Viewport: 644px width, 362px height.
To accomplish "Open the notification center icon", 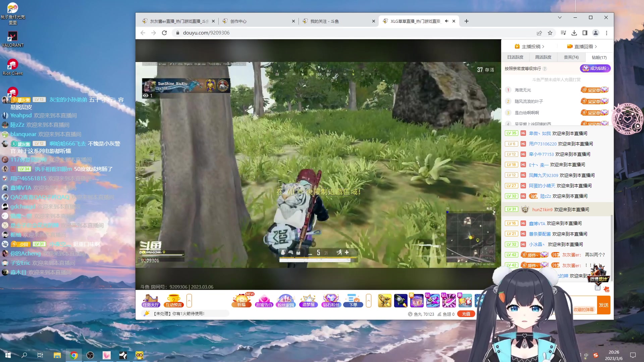I will 633,355.
